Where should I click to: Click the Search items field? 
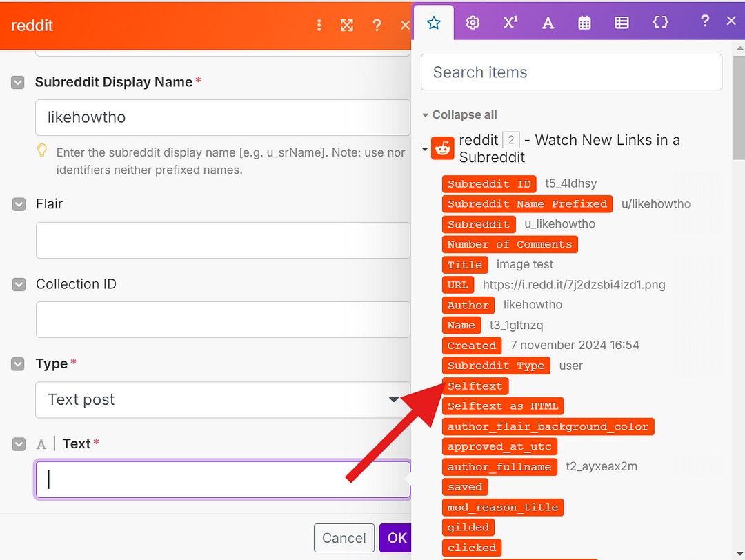tap(572, 72)
